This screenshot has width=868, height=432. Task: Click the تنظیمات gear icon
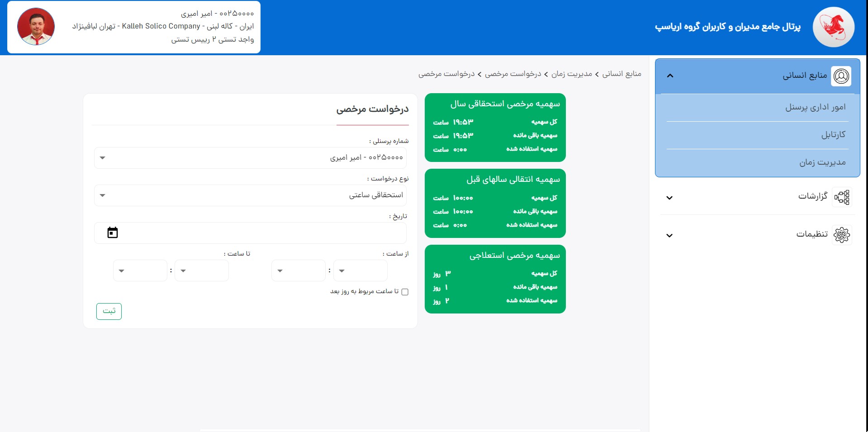coord(841,235)
